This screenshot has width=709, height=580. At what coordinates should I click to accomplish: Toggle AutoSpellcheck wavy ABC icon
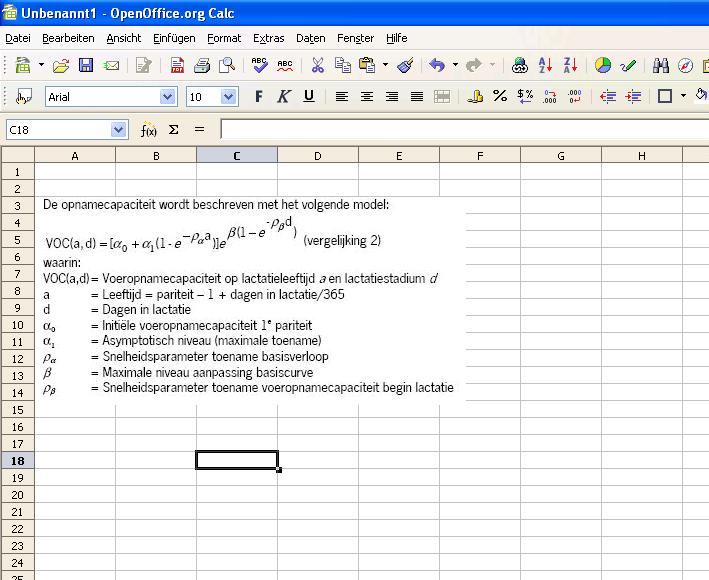coord(284,66)
